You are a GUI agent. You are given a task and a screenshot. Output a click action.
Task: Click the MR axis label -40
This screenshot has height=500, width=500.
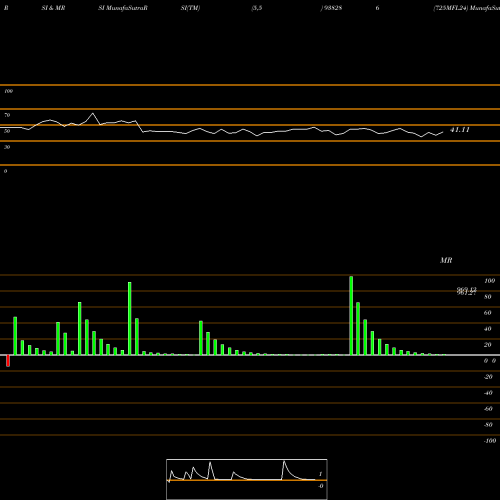[x=488, y=393]
